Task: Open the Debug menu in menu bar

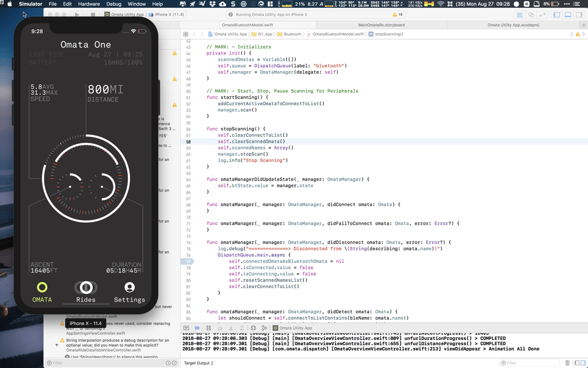Action: 114,4
